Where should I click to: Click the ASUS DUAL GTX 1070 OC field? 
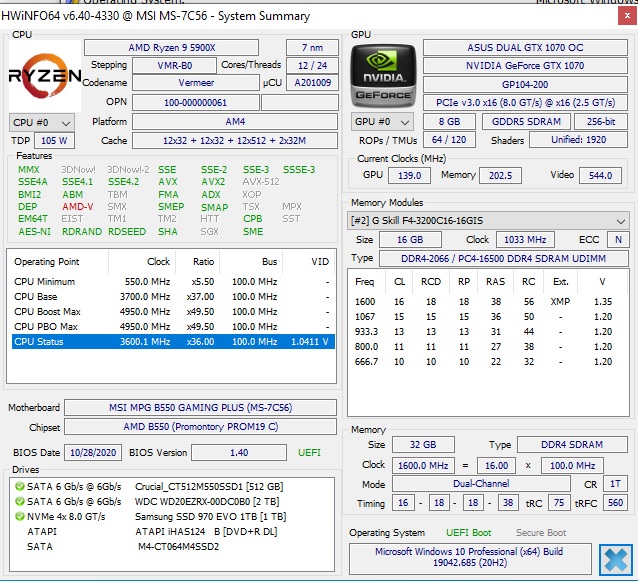click(525, 48)
